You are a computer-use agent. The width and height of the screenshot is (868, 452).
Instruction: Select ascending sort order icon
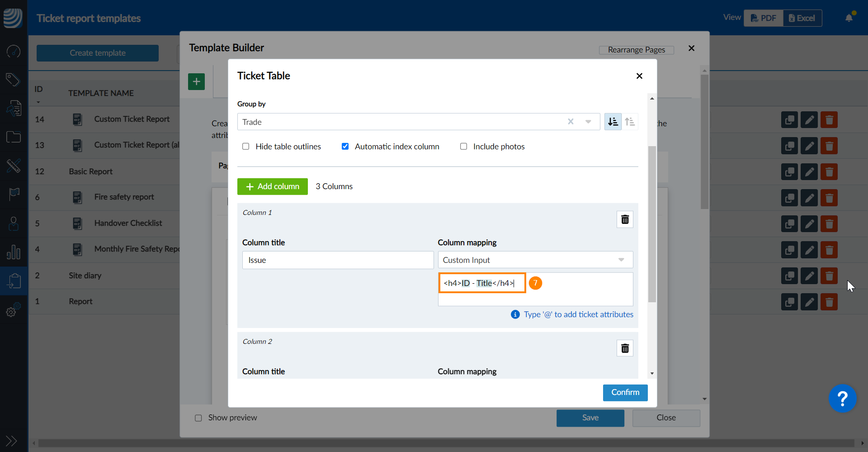[630, 122]
